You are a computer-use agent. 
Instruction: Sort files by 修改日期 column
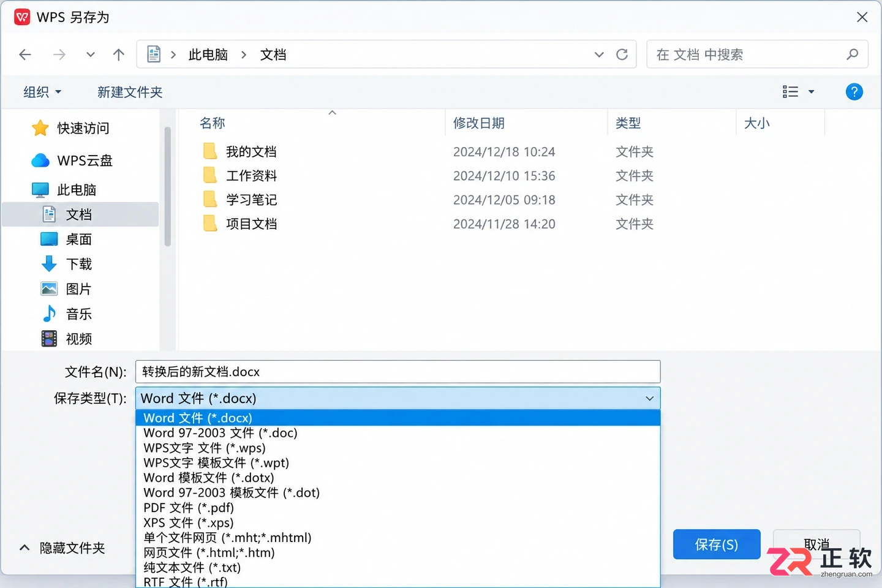(479, 123)
